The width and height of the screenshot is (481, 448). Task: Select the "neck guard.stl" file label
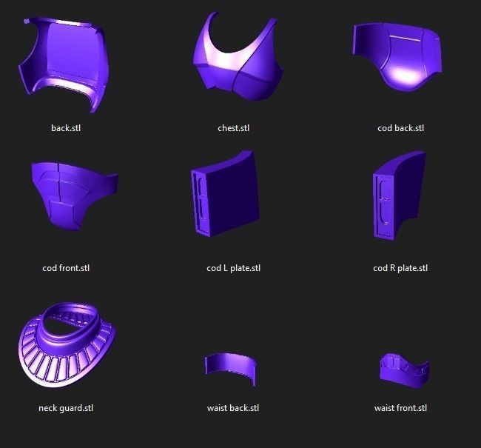[66, 408]
